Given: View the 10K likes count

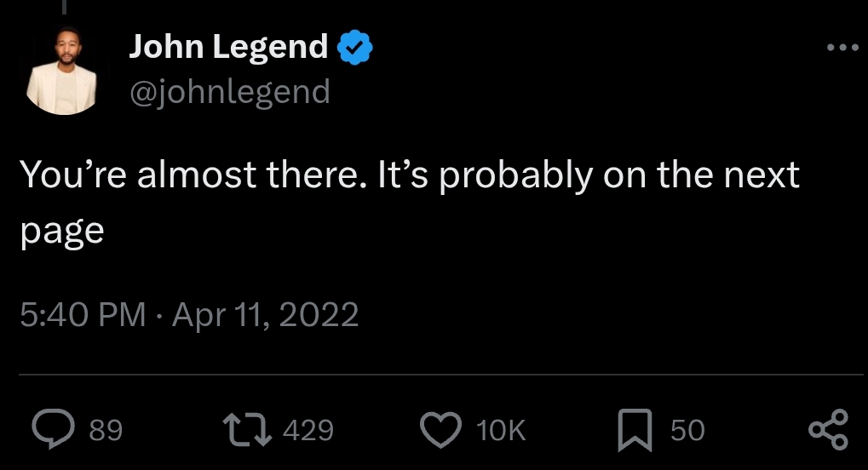Looking at the screenshot, I should click(501, 430).
